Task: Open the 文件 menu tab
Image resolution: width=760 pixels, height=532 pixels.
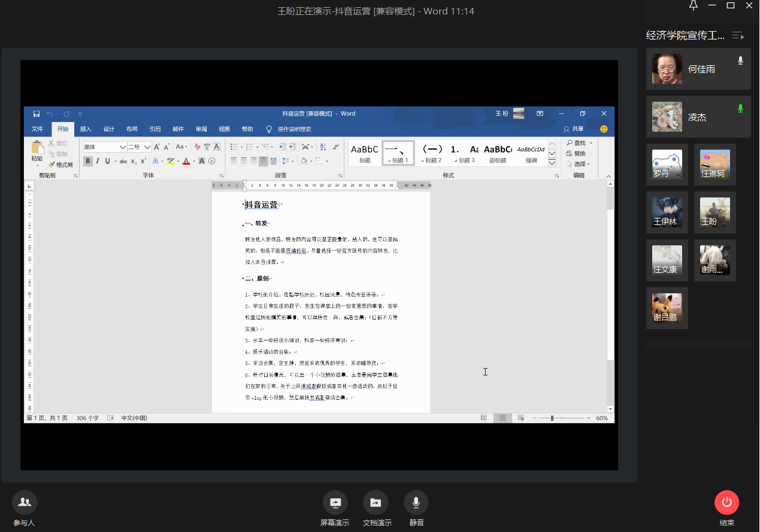Action: [x=37, y=129]
